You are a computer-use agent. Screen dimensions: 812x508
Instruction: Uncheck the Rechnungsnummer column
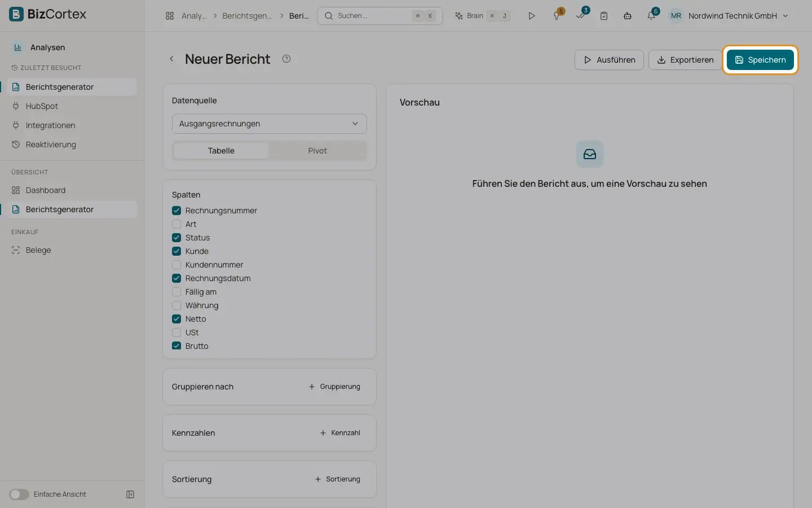click(176, 211)
